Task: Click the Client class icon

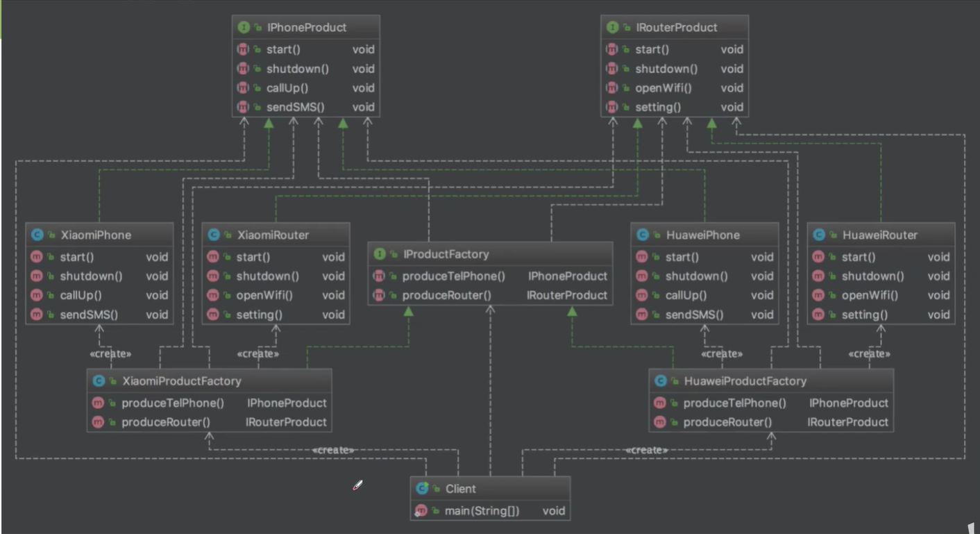Action: (422, 489)
